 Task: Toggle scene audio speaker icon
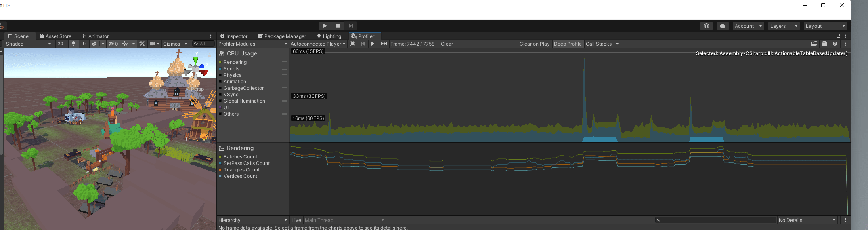pyautogui.click(x=84, y=44)
